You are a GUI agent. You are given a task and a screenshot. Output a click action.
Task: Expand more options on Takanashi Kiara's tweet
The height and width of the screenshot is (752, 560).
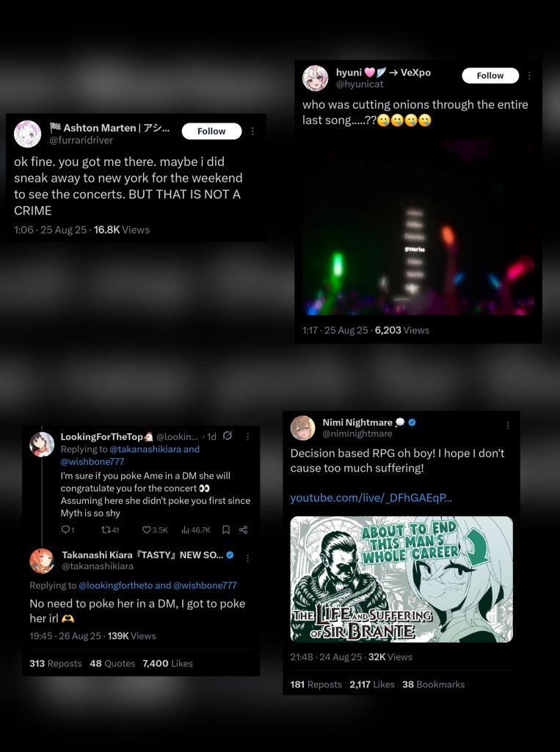click(x=247, y=558)
